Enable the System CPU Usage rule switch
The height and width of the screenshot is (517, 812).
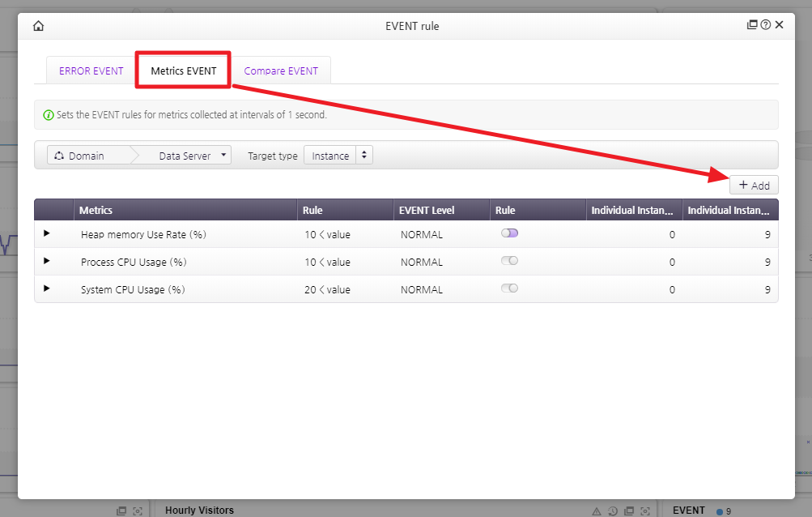coord(509,288)
